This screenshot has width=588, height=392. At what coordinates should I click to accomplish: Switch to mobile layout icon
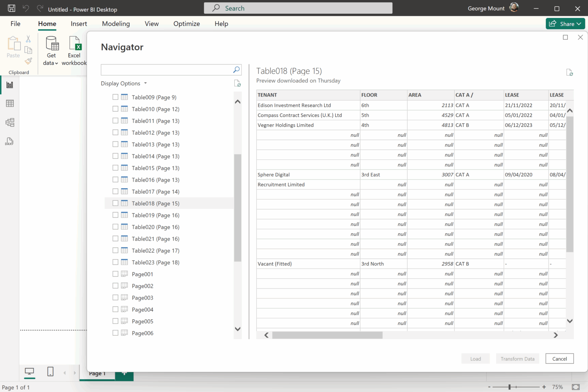click(50, 371)
